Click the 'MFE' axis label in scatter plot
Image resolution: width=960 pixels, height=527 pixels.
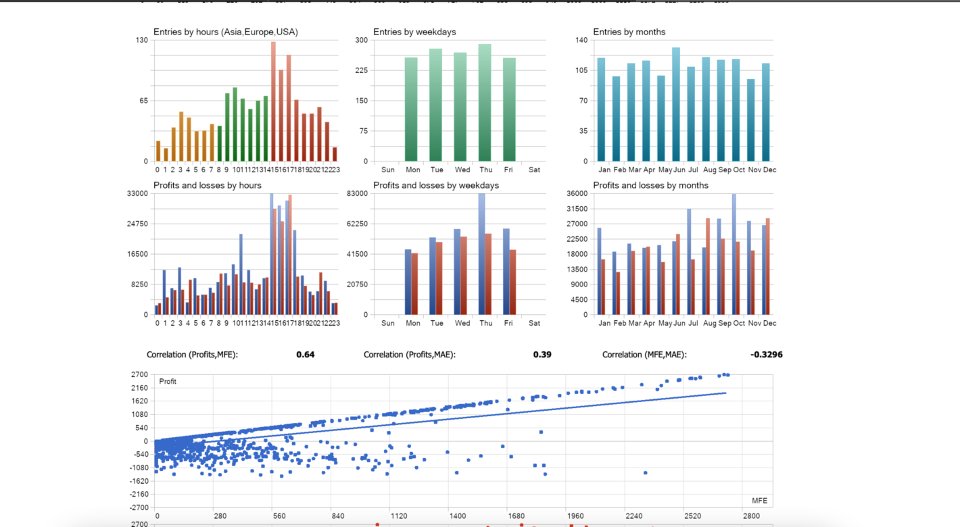pyautogui.click(x=759, y=501)
